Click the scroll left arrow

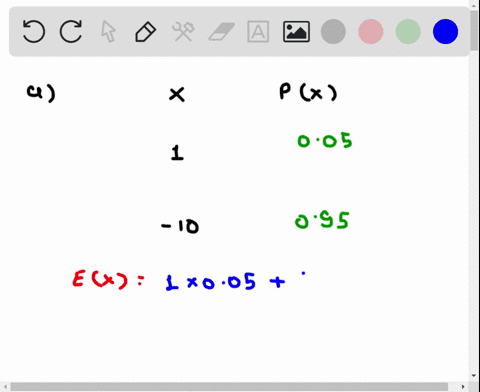tap(5, 387)
